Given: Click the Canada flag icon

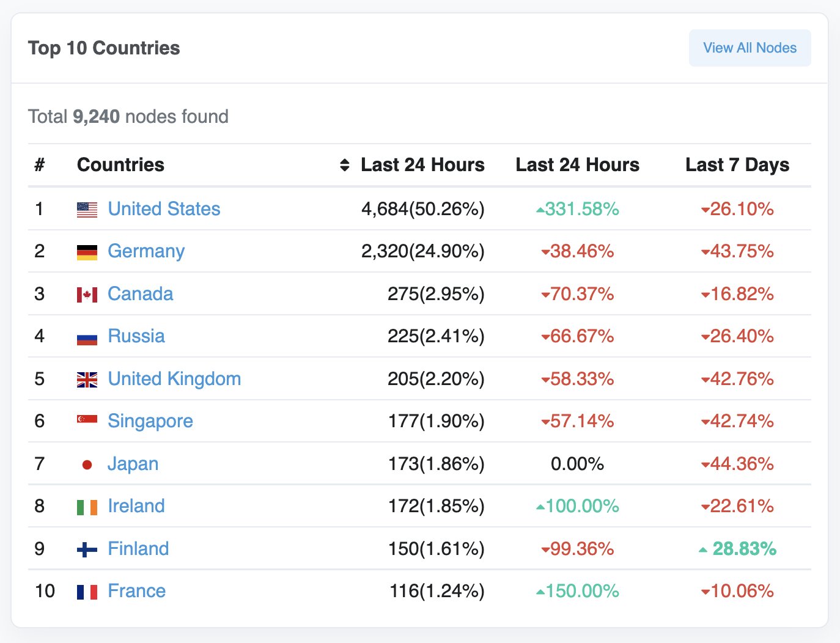Looking at the screenshot, I should (x=87, y=295).
